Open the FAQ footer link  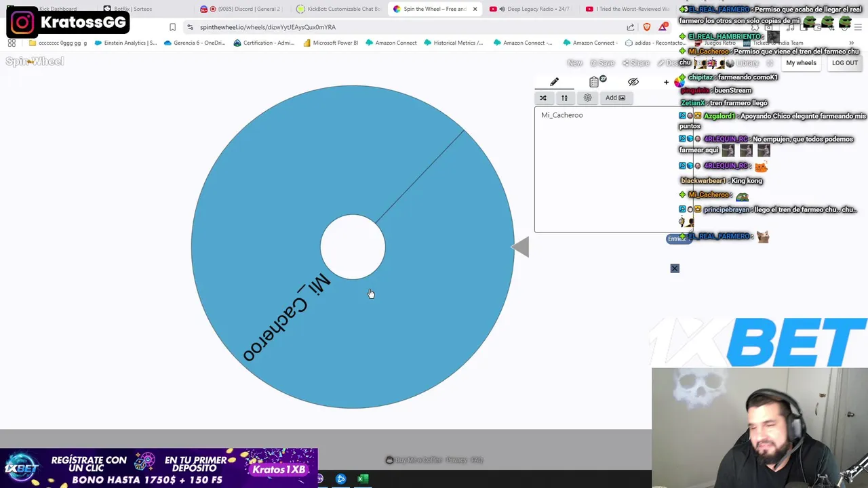477,460
